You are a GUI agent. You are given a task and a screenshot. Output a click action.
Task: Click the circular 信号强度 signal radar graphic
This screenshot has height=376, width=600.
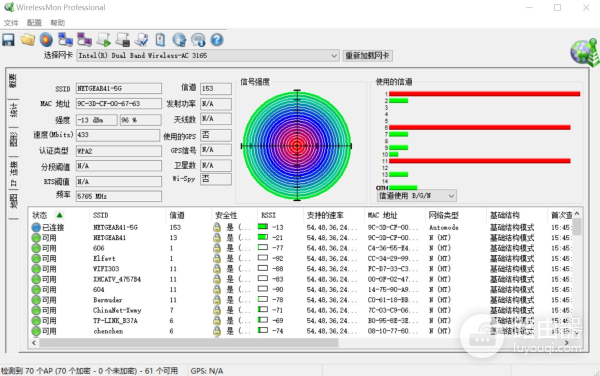(x=297, y=145)
